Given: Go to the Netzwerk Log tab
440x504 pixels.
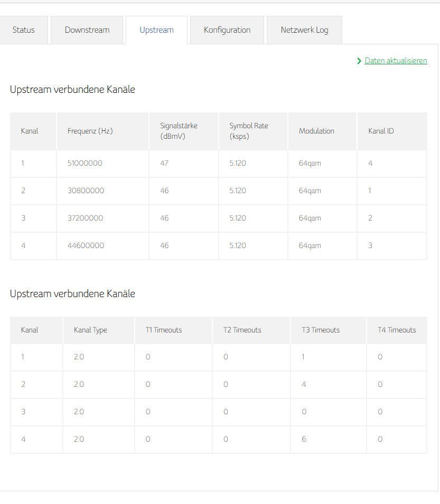Looking at the screenshot, I should pyautogui.click(x=304, y=30).
